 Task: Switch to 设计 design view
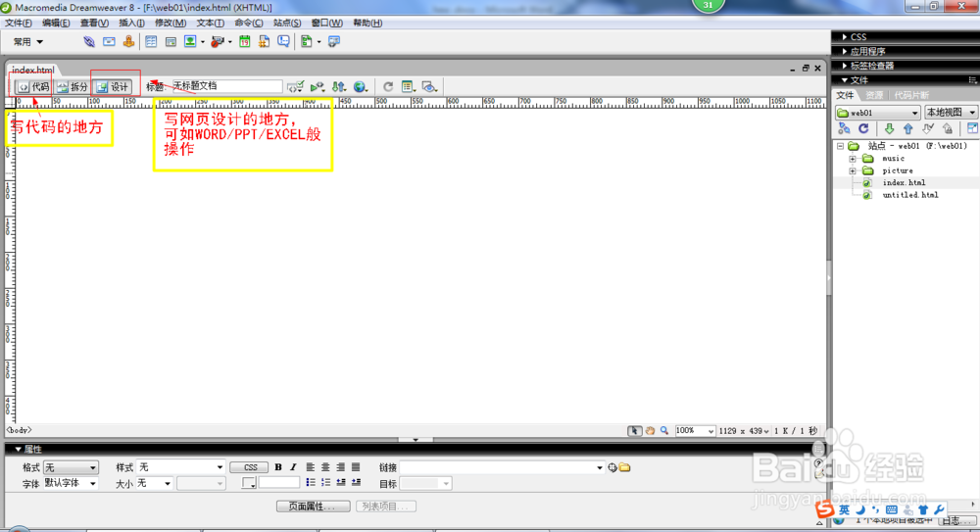tap(113, 87)
